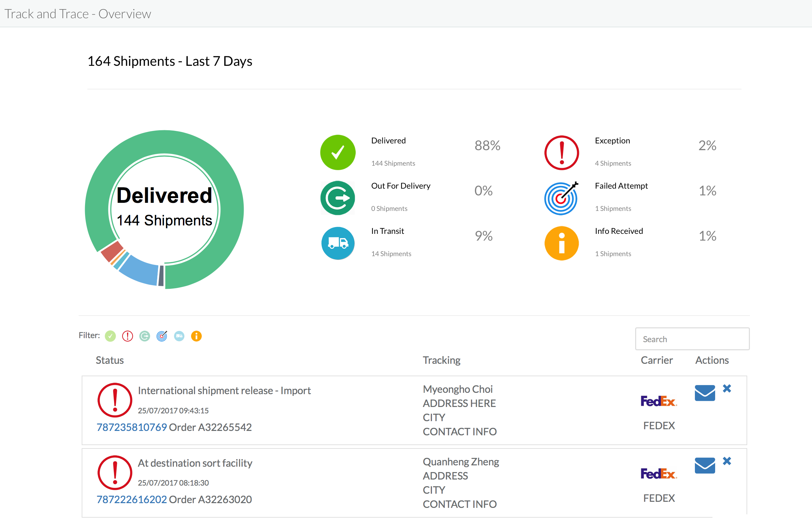
Task: Remove the Order A32263020 shipment row
Action: click(x=727, y=461)
